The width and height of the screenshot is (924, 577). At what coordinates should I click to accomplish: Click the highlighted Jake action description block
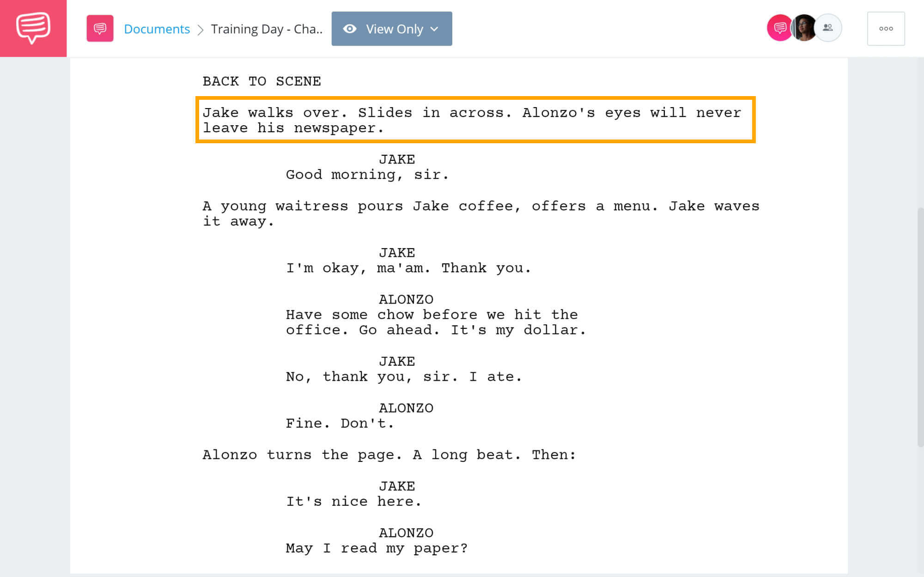[x=474, y=120]
